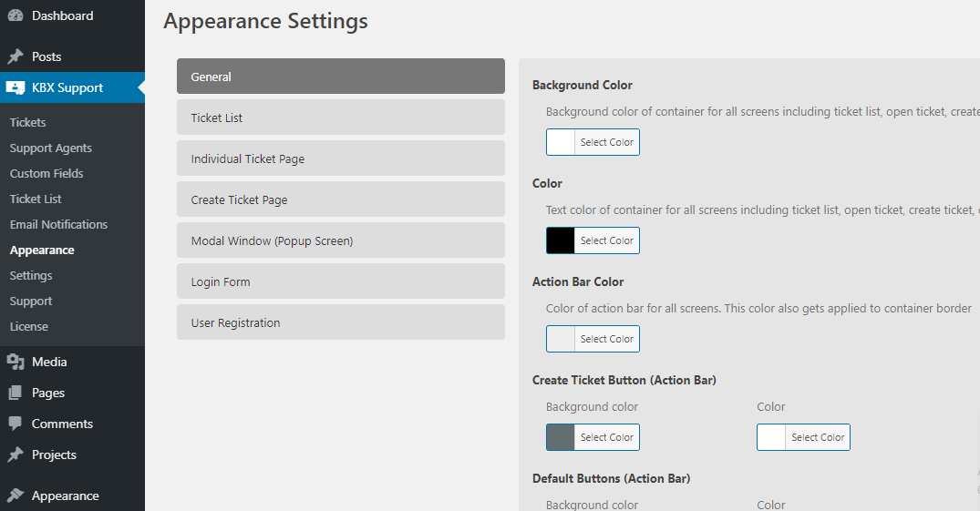Switch to Individual Ticket Page tab
This screenshot has height=511, width=980.
click(x=341, y=158)
